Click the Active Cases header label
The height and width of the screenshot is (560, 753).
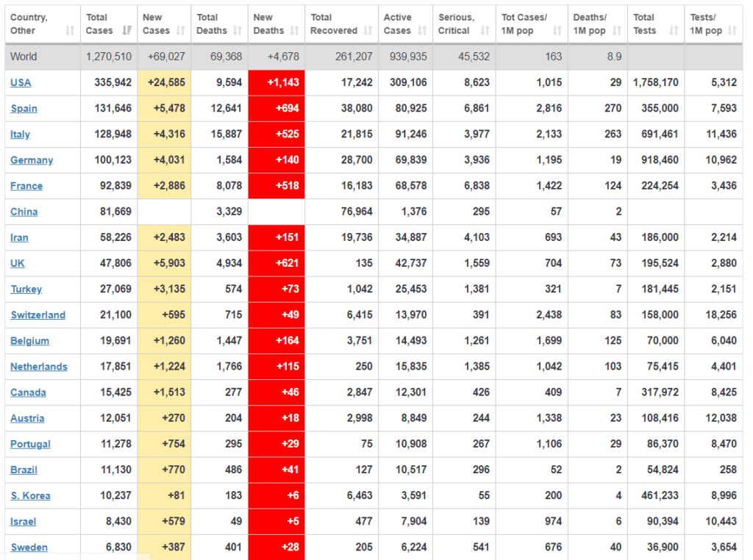(397, 24)
